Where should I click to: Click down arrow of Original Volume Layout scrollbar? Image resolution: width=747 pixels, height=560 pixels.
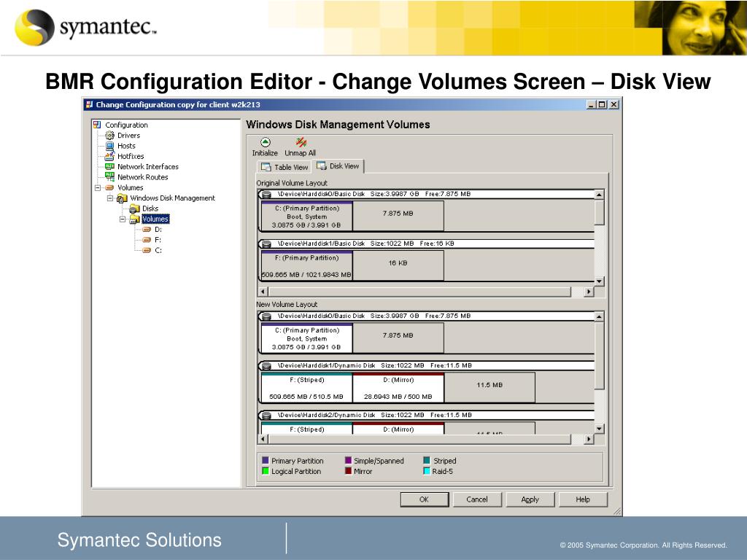[600, 281]
